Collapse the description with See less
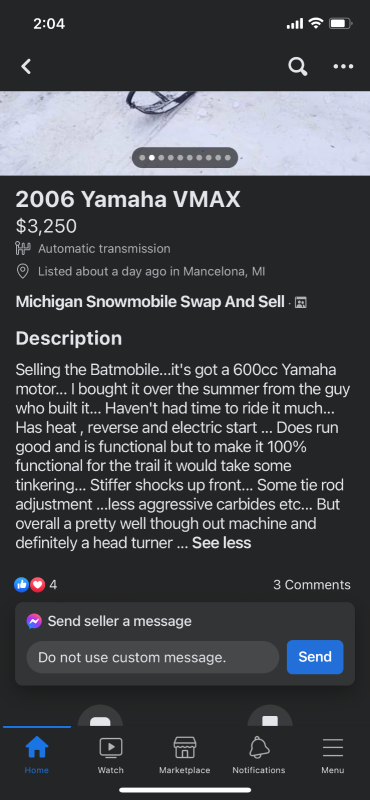 click(x=221, y=543)
